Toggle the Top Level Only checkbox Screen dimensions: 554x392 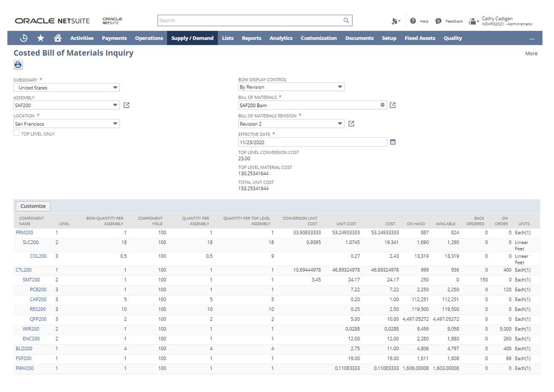(17, 133)
